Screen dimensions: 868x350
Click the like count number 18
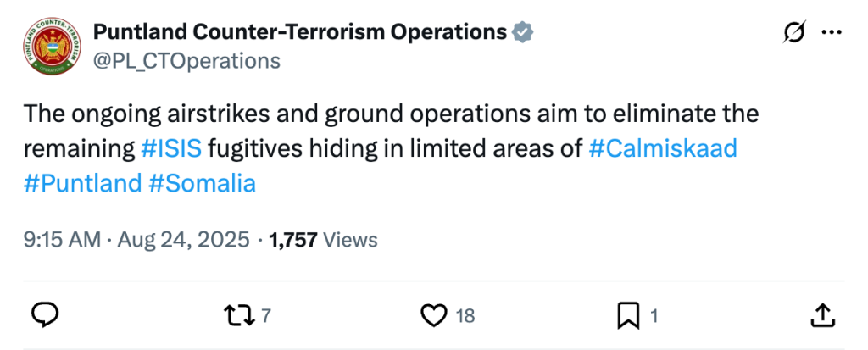[x=465, y=317]
